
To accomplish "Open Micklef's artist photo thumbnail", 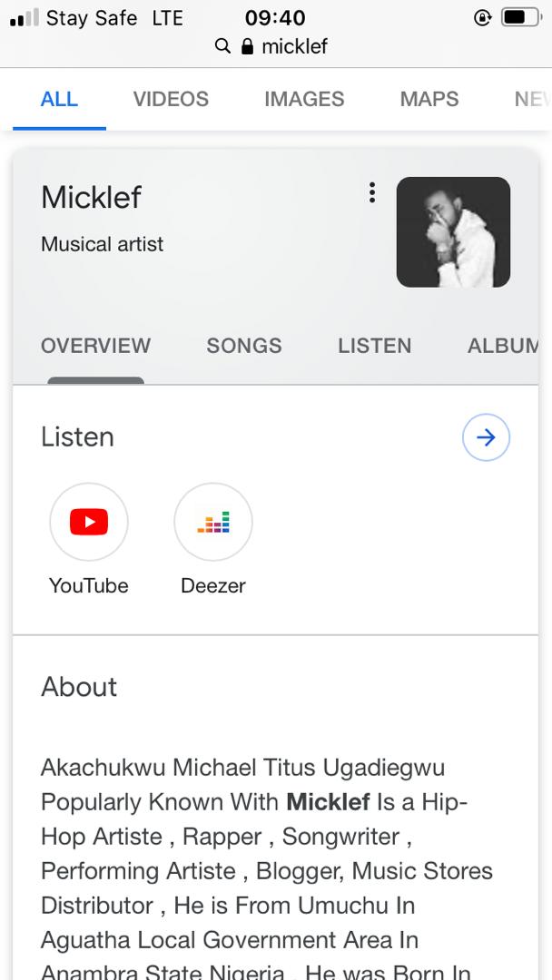I will [x=453, y=232].
